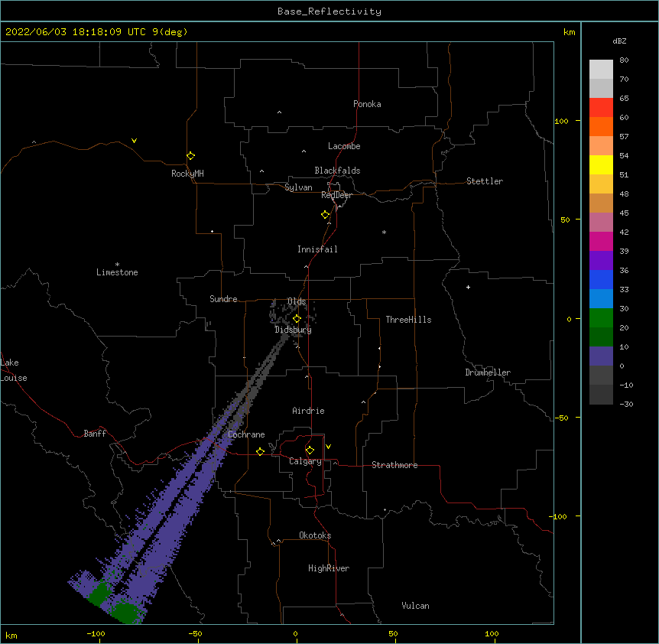659x644 pixels.
Task: Select the yellow diamond marker above Calgary label
Action: coord(310,450)
